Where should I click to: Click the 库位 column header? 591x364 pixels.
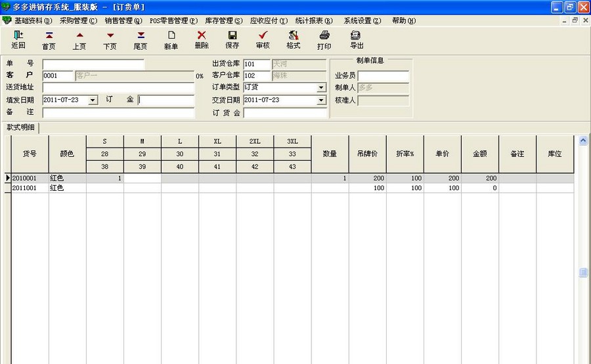click(x=555, y=154)
